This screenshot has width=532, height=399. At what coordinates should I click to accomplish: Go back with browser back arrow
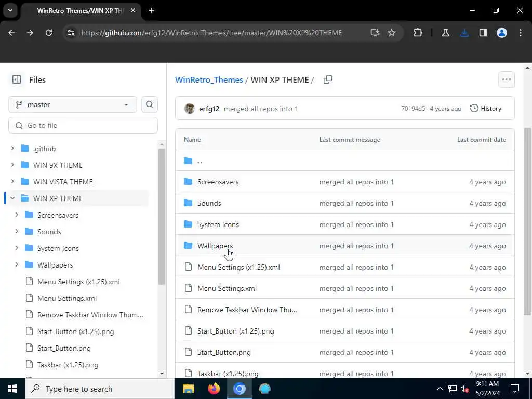11,33
